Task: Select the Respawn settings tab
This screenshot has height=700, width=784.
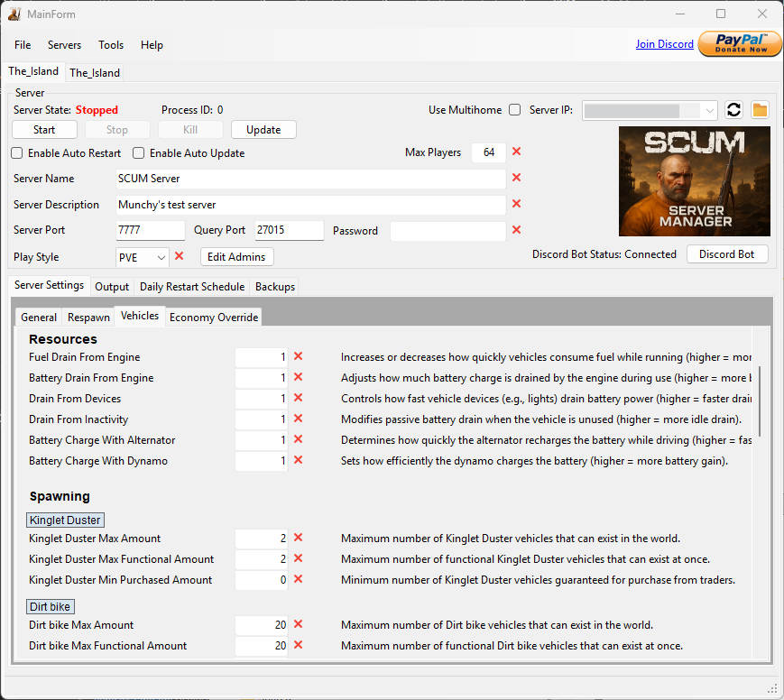Action: (88, 318)
